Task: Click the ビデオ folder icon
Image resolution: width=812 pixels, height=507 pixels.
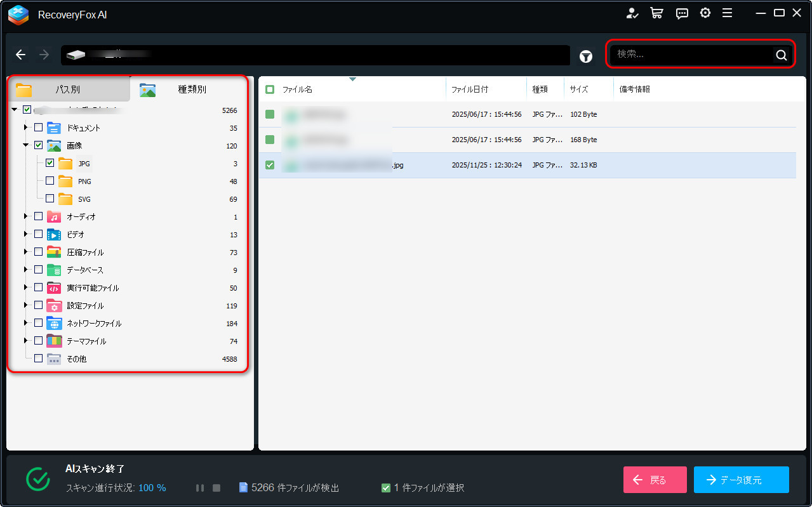Action: coord(54,234)
